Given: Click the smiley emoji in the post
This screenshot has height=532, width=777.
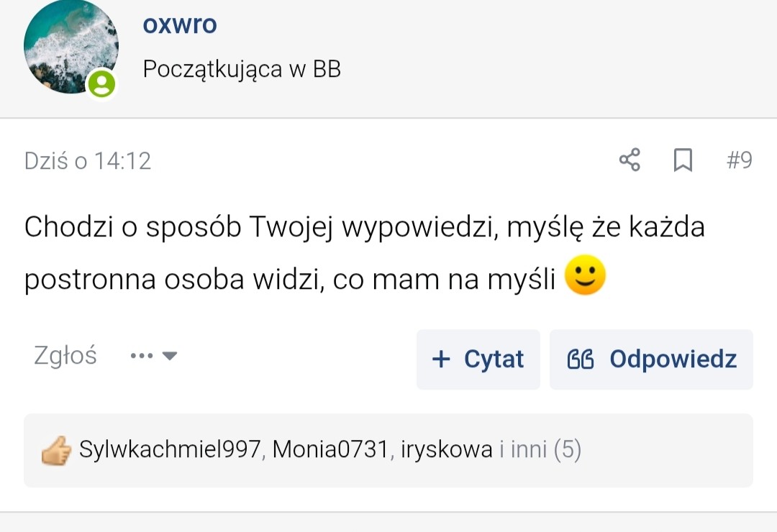Looking at the screenshot, I should tap(585, 277).
